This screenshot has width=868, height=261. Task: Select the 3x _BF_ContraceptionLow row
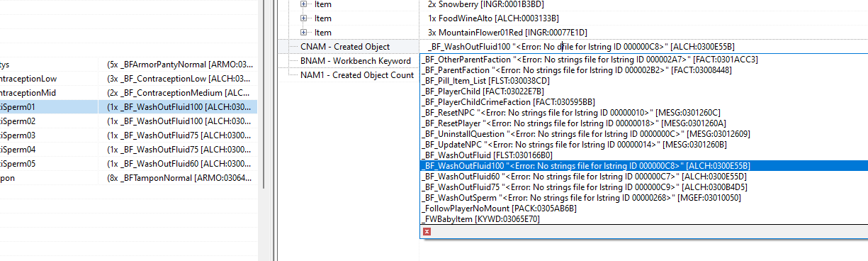pyautogui.click(x=128, y=79)
